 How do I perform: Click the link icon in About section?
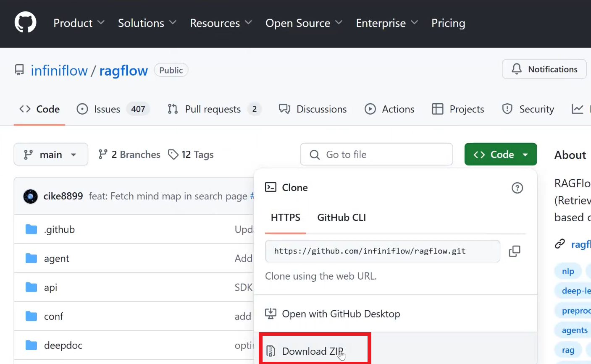(x=560, y=244)
